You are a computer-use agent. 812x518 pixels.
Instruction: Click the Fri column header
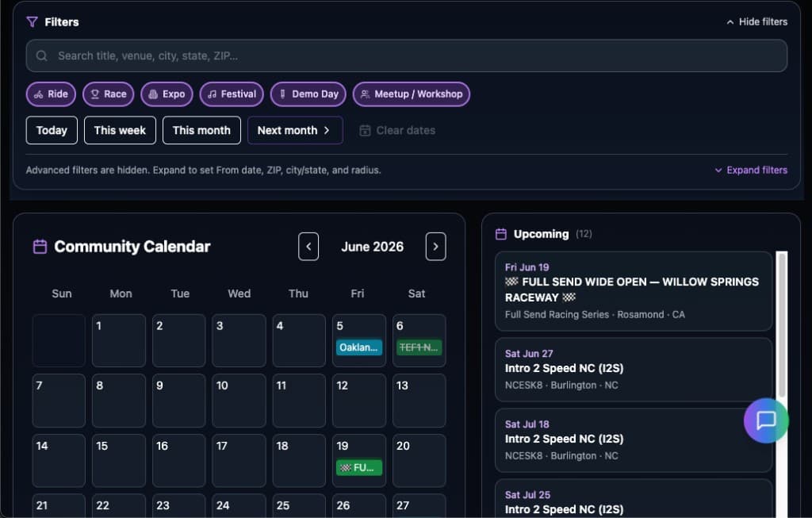coord(358,294)
